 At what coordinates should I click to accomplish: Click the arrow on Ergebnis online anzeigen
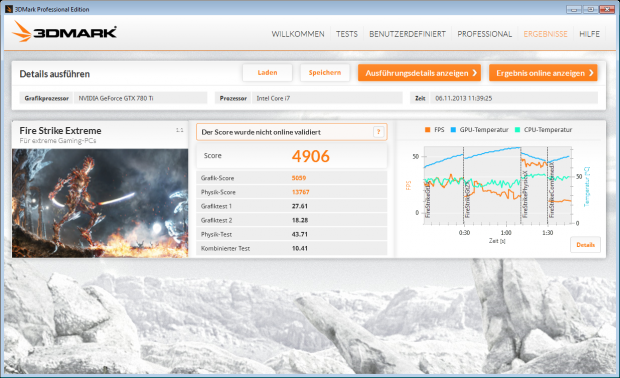(x=591, y=73)
